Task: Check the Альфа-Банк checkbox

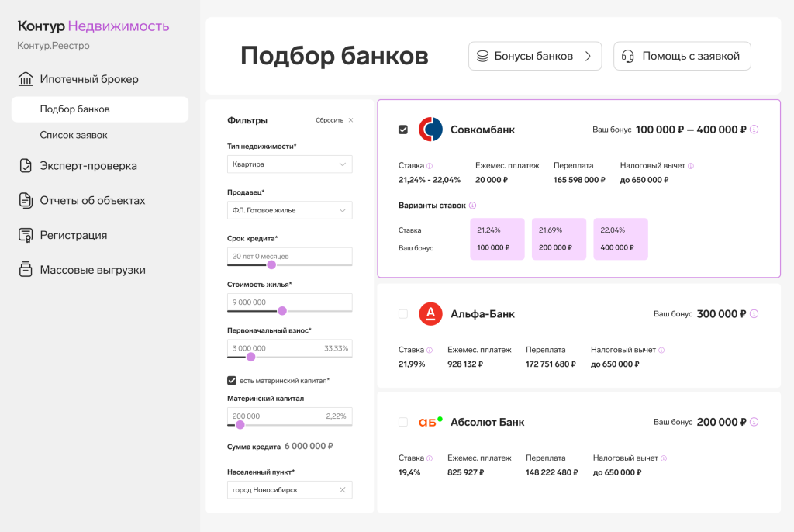Action: pos(403,314)
